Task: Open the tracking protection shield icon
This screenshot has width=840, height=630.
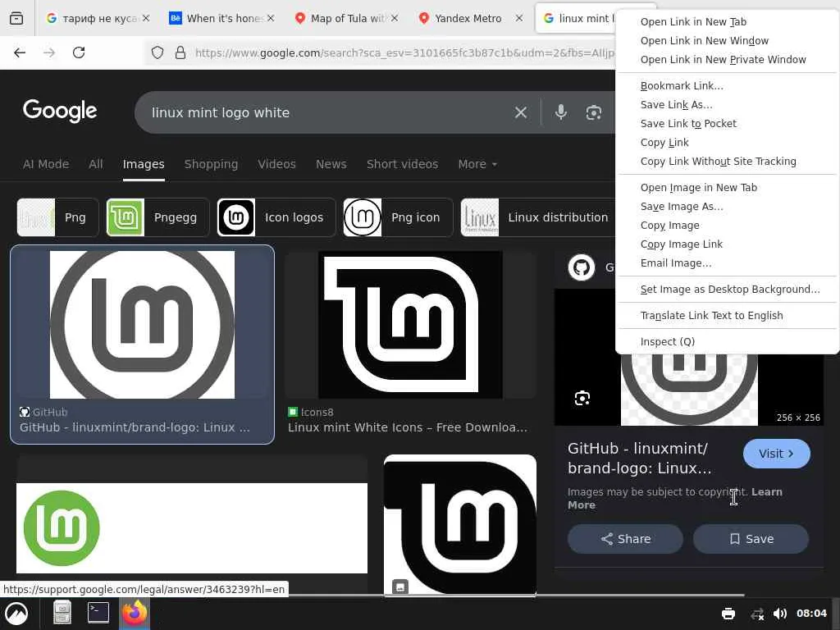Action: (157, 52)
